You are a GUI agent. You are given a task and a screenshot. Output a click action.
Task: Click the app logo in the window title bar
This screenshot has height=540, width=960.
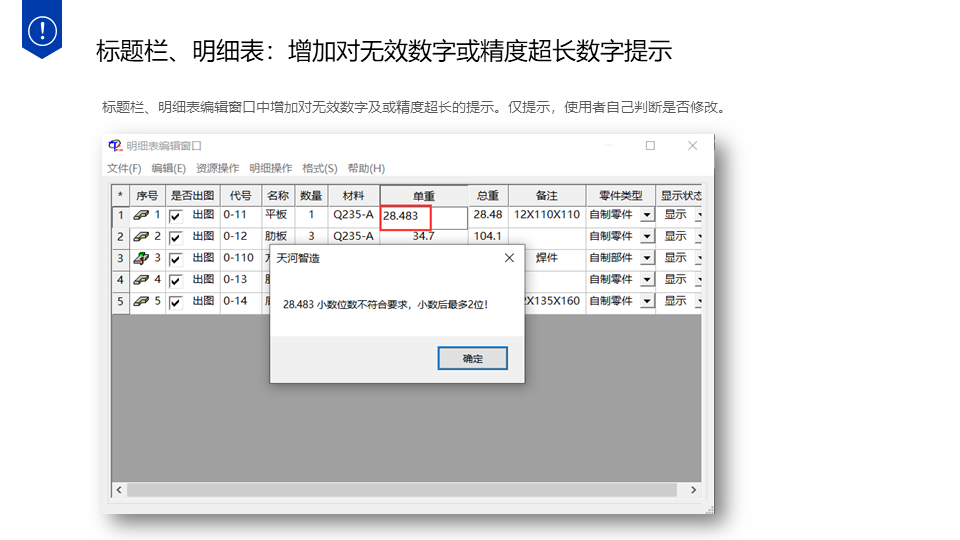(x=115, y=146)
